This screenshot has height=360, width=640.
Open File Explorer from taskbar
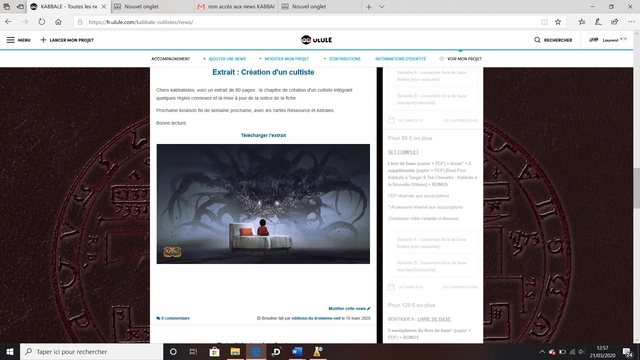click(235, 351)
